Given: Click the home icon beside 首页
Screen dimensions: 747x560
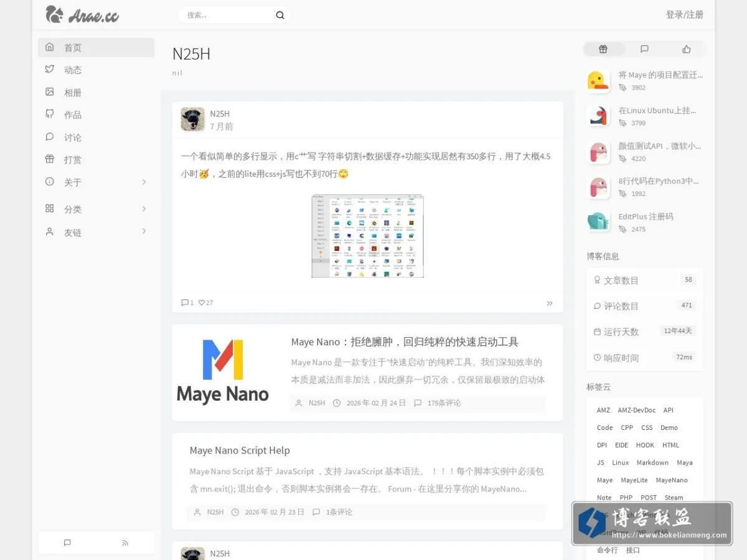Looking at the screenshot, I should tap(50, 47).
